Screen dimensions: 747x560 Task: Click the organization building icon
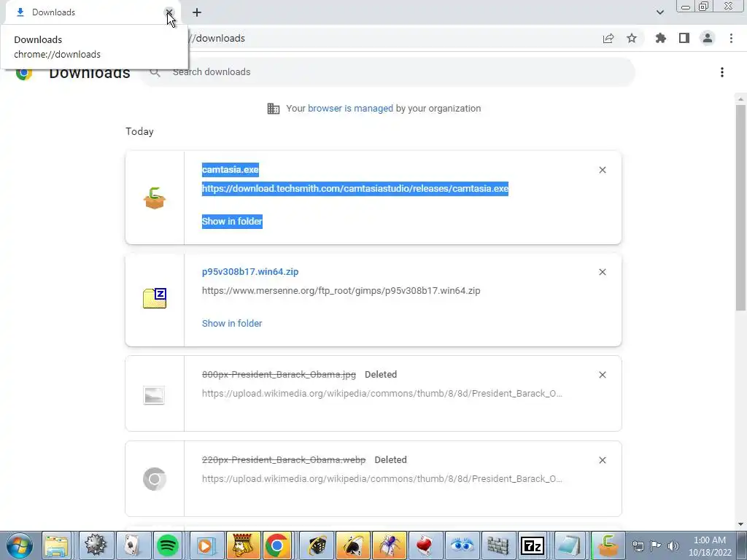click(x=274, y=109)
